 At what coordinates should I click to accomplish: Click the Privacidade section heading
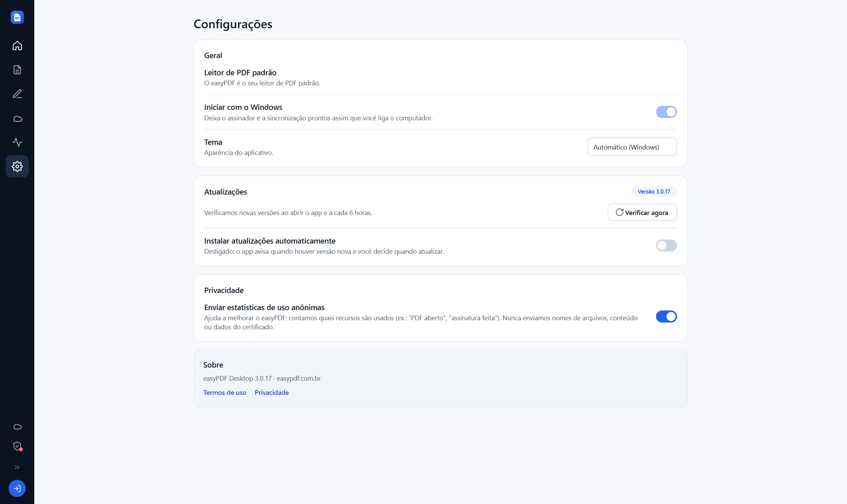[224, 290]
